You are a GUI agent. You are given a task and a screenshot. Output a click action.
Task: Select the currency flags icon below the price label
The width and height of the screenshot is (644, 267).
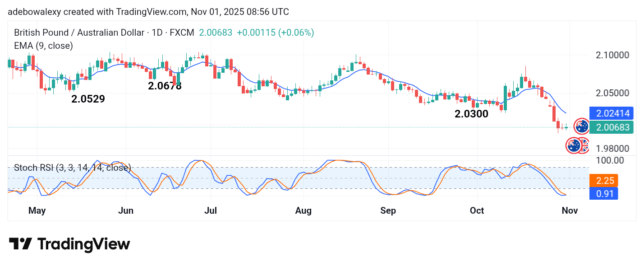pyautogui.click(x=578, y=146)
